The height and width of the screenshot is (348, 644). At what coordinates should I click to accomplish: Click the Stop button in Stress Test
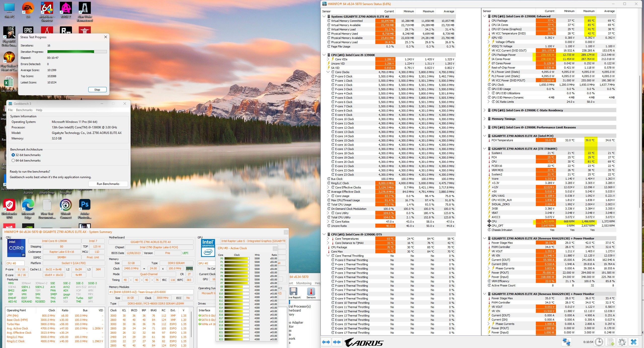click(x=97, y=90)
